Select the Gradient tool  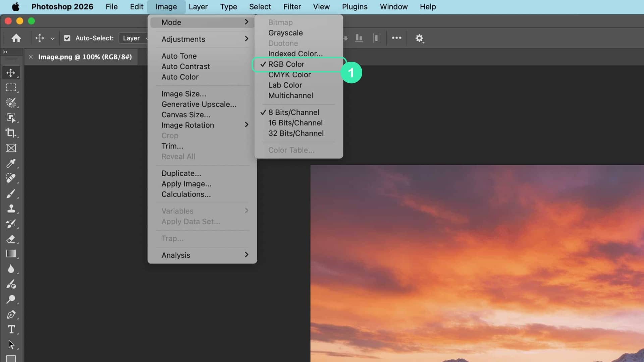[x=11, y=254]
